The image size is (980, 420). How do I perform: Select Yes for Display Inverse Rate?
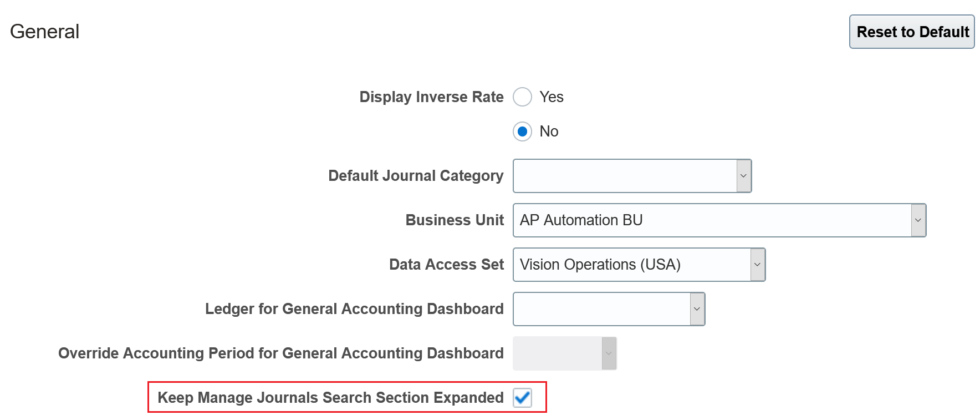(522, 97)
